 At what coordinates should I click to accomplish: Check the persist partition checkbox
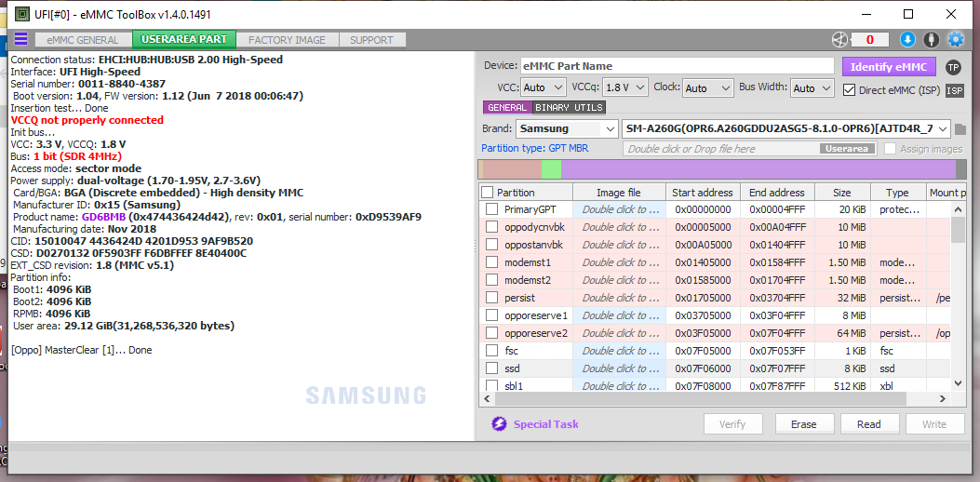tap(492, 298)
